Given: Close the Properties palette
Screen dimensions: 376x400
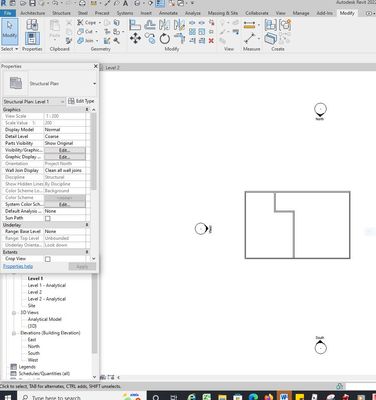Looking at the screenshot, I should point(96,66).
